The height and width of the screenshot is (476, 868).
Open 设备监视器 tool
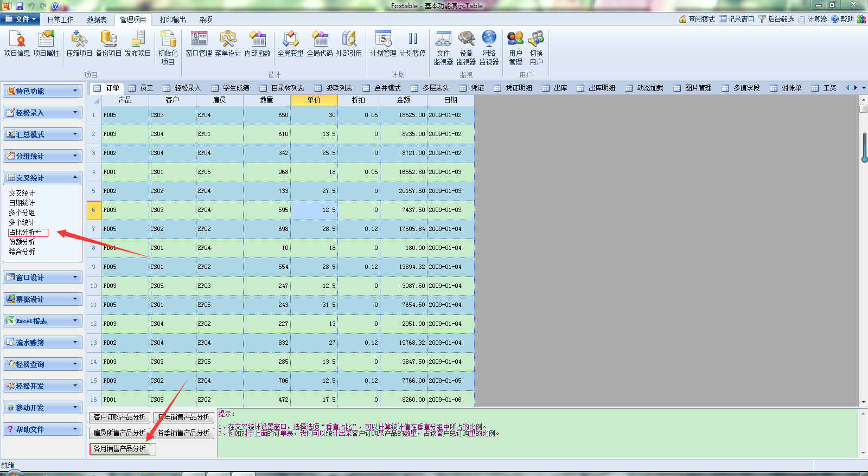466,48
